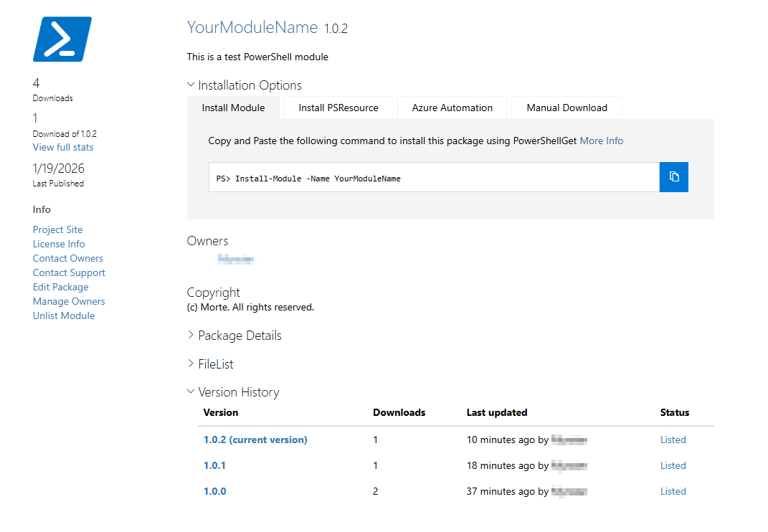Click the PowerShell Gallery logo
The height and width of the screenshot is (532, 768).
coord(62,39)
